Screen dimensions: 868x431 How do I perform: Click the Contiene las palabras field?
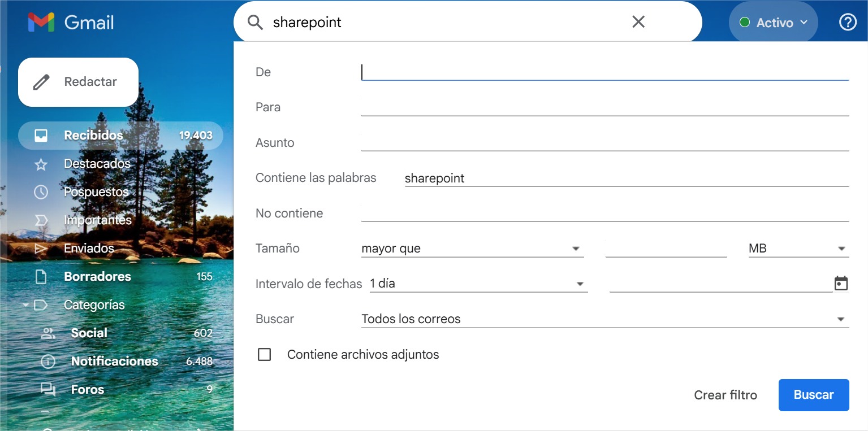point(627,178)
